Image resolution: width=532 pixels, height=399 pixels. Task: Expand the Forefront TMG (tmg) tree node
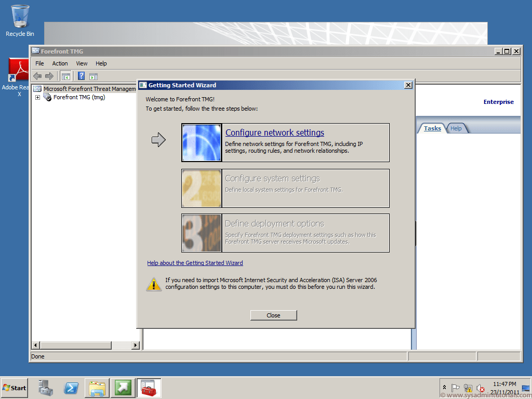pyautogui.click(x=37, y=97)
